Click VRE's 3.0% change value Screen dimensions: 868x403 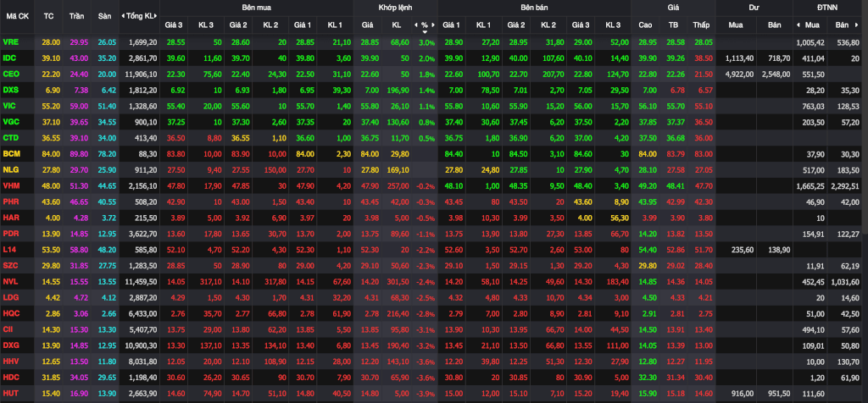[427, 42]
